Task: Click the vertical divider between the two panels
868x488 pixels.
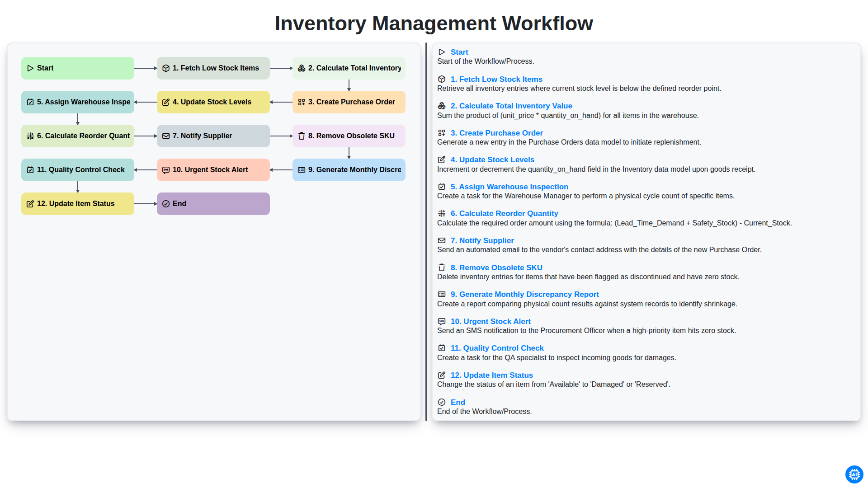Action: 426,232
